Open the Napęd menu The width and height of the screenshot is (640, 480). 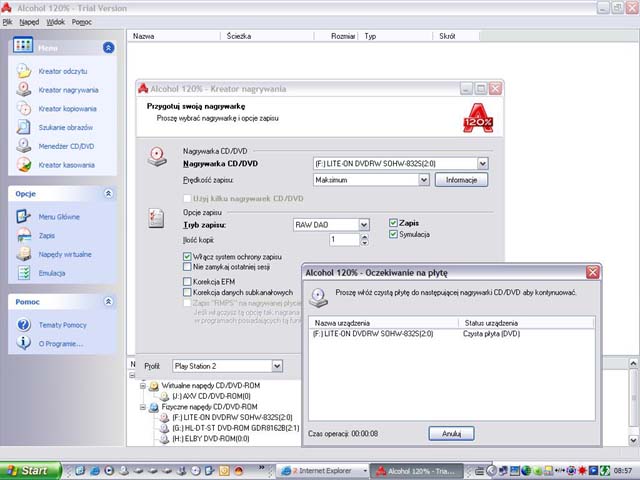(x=29, y=22)
